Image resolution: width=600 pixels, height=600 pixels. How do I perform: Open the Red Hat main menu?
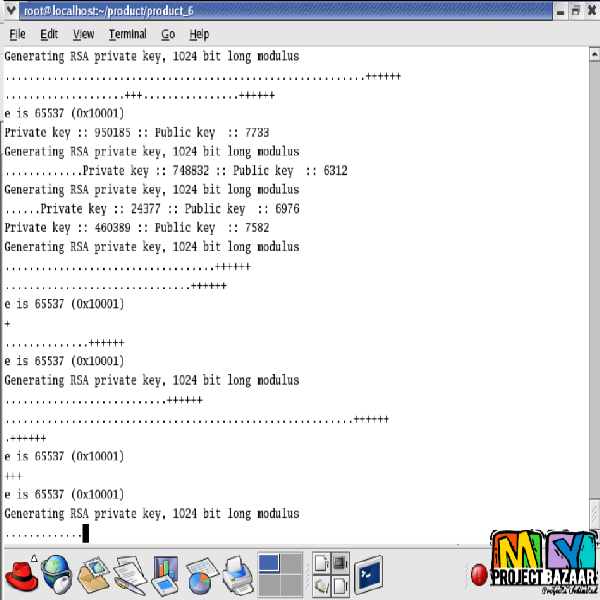tap(21, 575)
